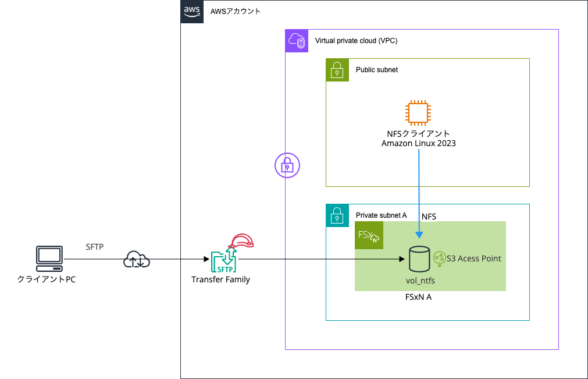Image resolution: width=588 pixels, height=379 pixels.
Task: Select the client PC computer icon
Action: [49, 258]
